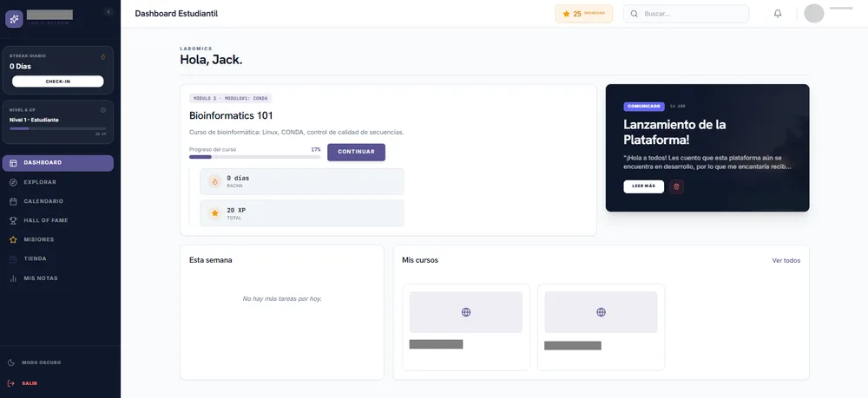This screenshot has width=868, height=398.
Task: Click the star icon in 20 XP Total row
Action: pyautogui.click(x=214, y=213)
